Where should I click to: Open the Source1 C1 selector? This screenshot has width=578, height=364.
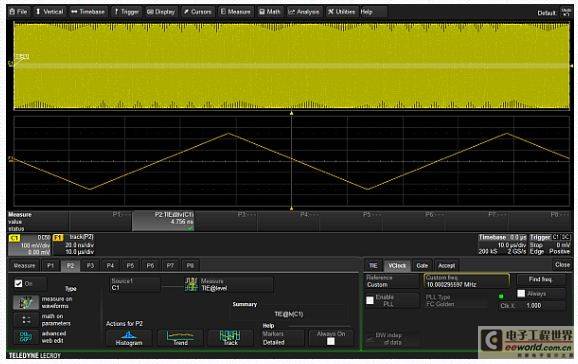[135, 284]
